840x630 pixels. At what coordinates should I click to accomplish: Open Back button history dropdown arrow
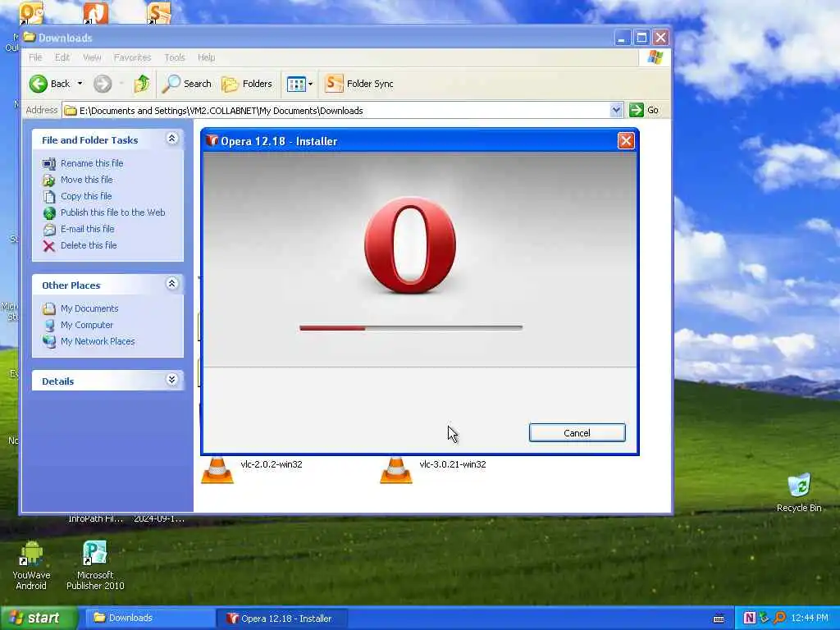(x=80, y=84)
